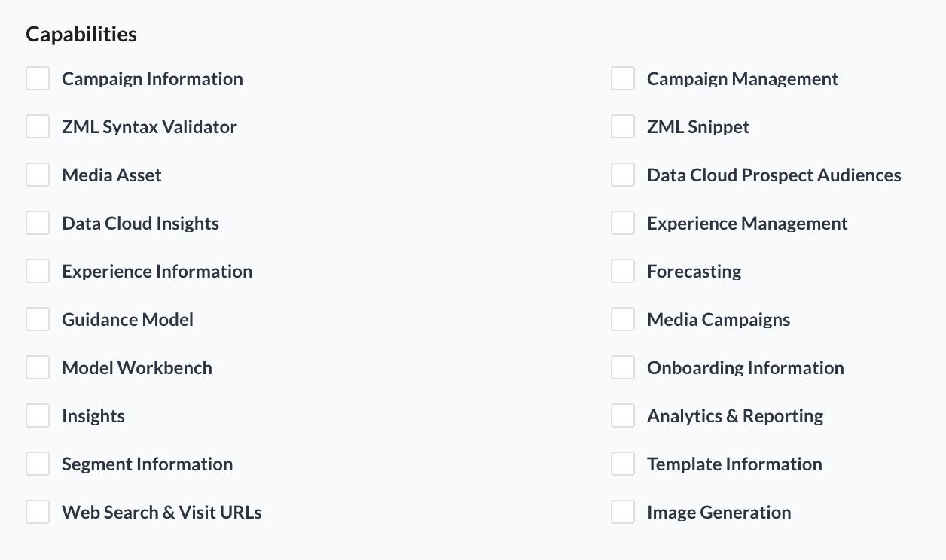Toggle Experience Management checkbox
This screenshot has height=560, width=946.
tap(623, 223)
